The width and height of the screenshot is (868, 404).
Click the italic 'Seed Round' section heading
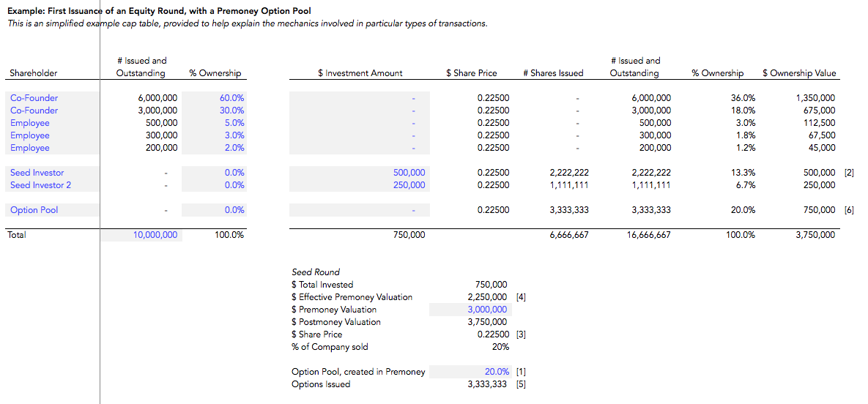pos(316,272)
